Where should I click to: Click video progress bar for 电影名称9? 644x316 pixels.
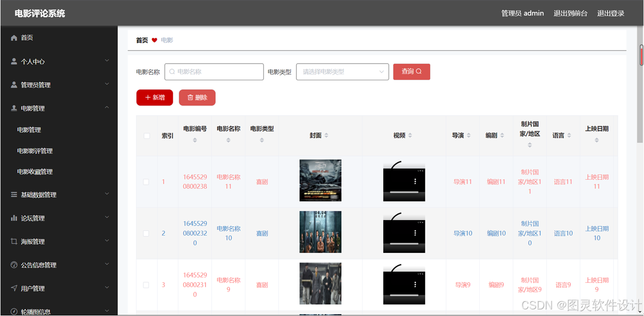click(x=404, y=295)
